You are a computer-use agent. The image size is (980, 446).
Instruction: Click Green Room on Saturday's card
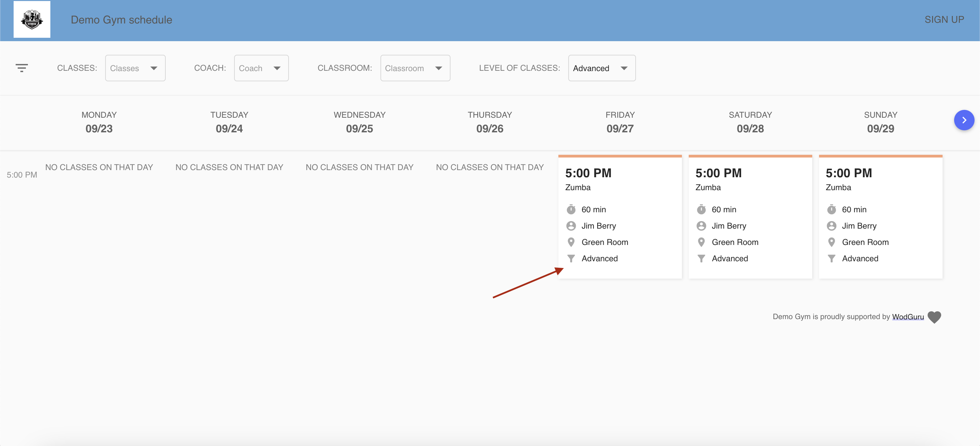click(735, 242)
